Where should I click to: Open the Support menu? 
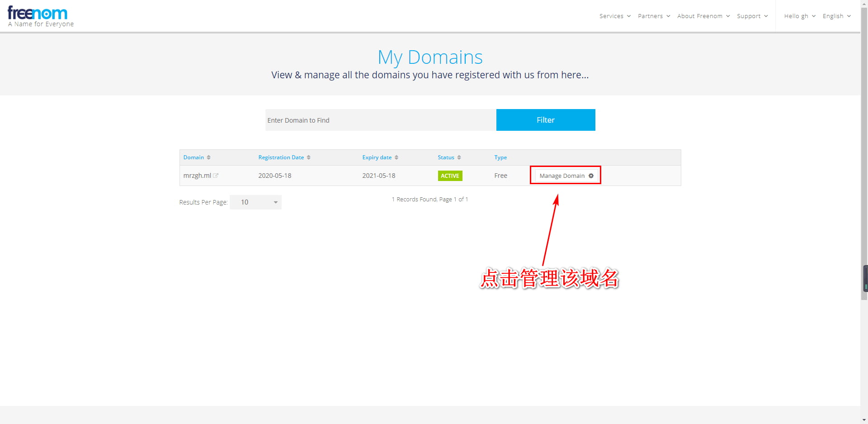pos(752,16)
